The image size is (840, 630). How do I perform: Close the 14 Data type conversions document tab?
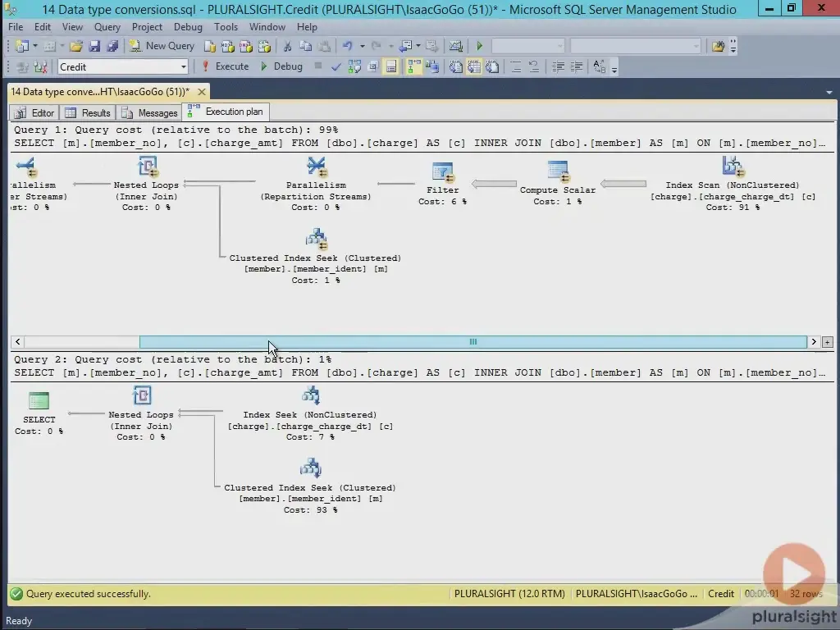click(202, 92)
